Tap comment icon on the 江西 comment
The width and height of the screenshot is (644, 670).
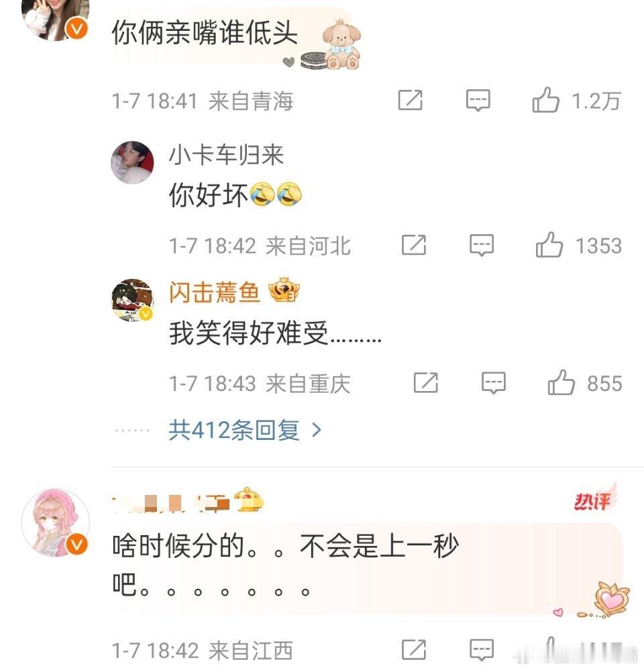(x=482, y=650)
